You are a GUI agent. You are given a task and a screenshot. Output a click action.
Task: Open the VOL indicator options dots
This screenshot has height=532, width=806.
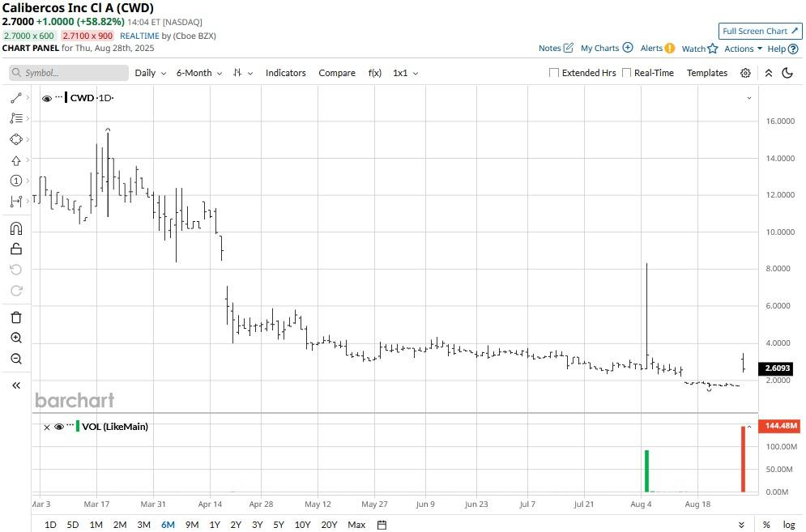click(x=70, y=425)
